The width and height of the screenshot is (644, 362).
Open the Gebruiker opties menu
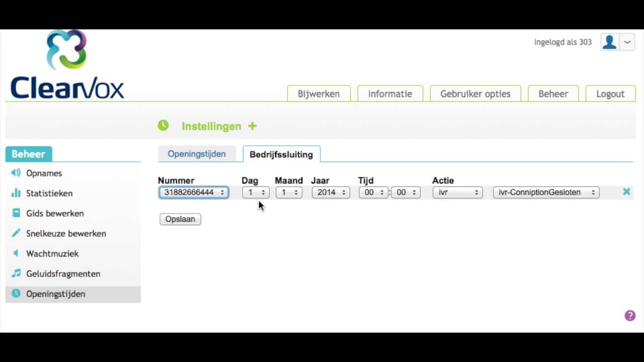tap(475, 94)
